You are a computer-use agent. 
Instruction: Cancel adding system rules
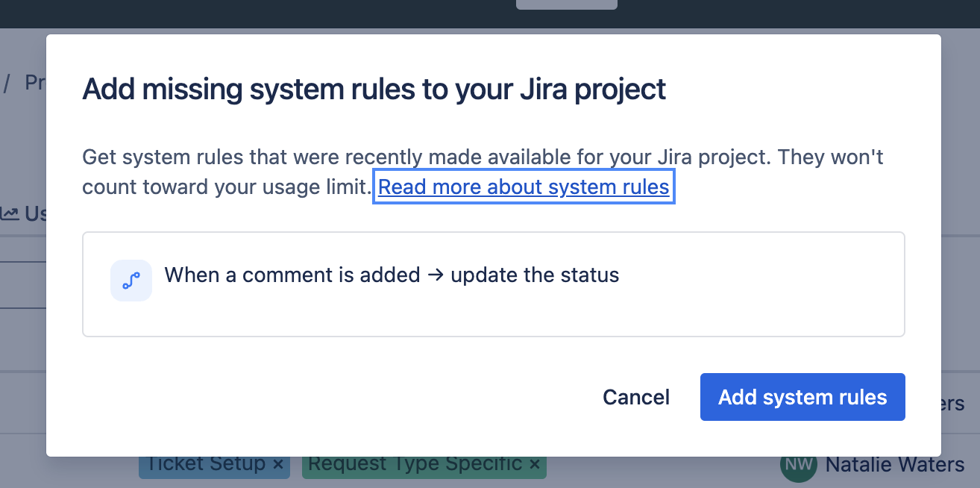point(636,397)
